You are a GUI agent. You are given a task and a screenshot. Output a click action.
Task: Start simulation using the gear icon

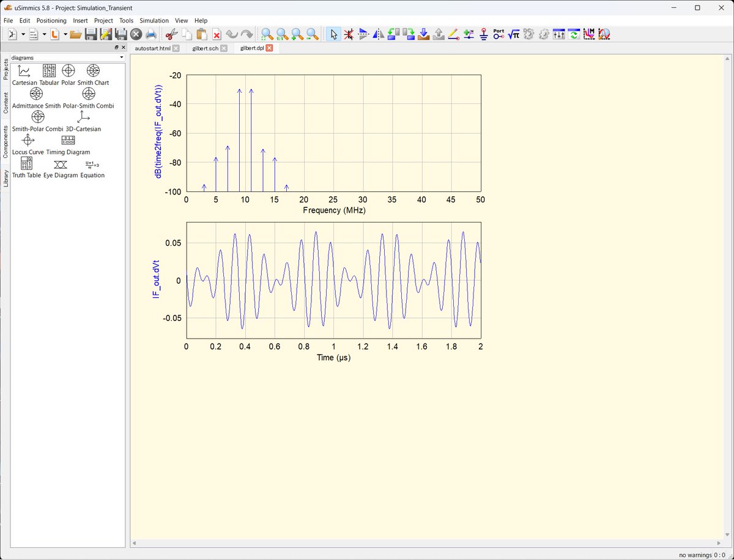pos(543,35)
